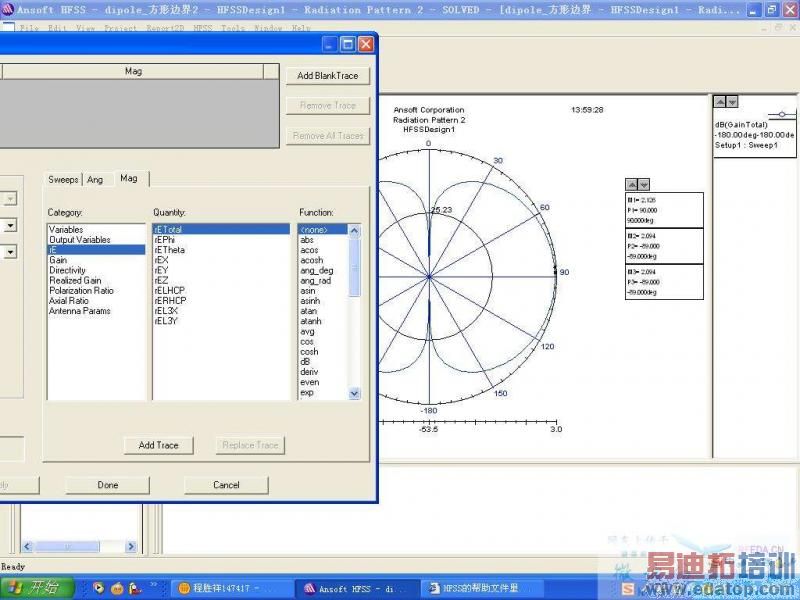Switch to the 程胜祥147417 taskbar window
The image size is (800, 600).
[232, 589]
